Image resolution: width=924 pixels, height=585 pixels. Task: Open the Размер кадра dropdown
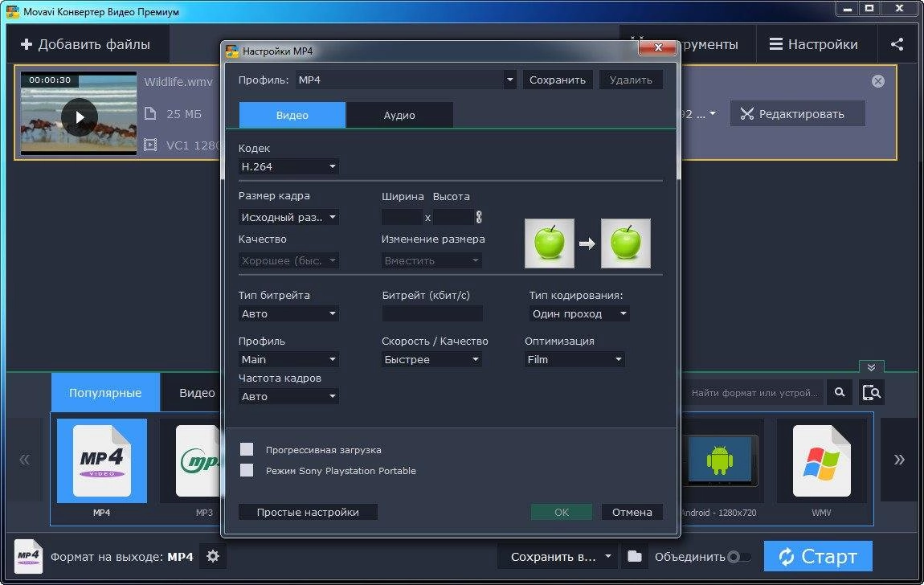tap(288, 217)
